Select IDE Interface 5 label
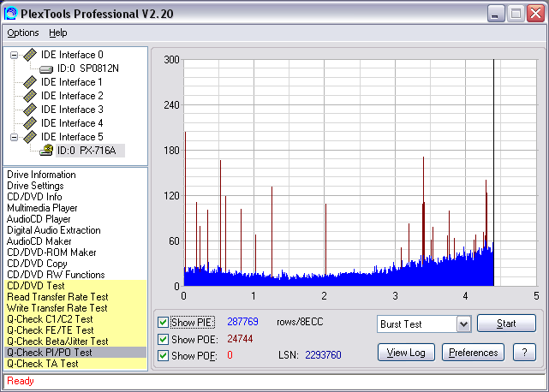549x392 pixels. pos(72,136)
